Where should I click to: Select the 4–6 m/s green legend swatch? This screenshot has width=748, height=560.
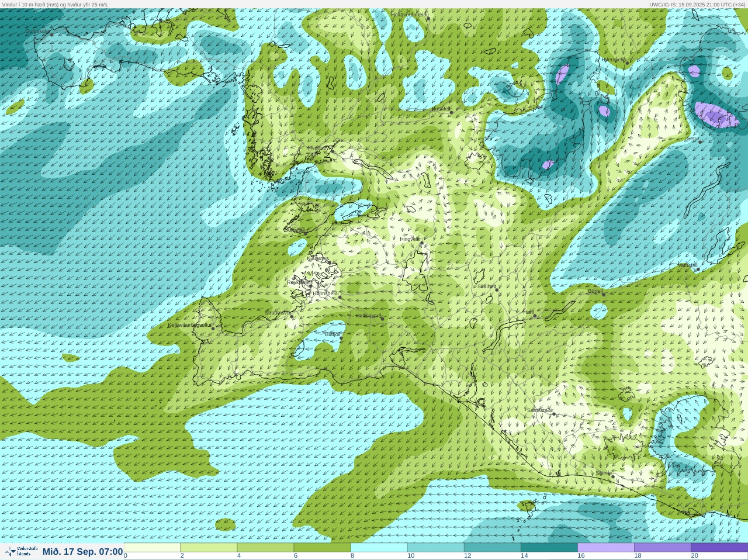pyautogui.click(x=265, y=548)
